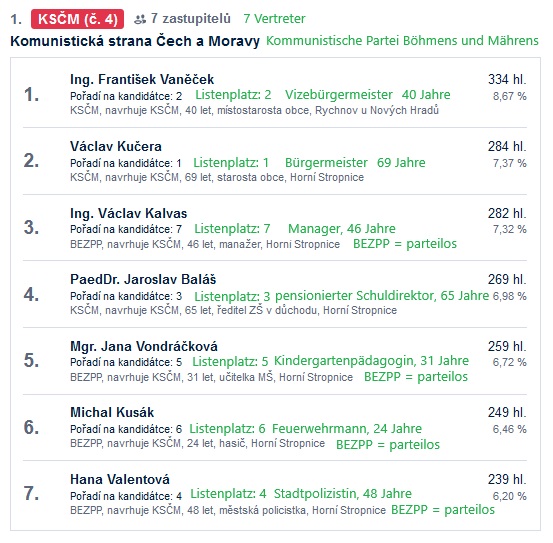Click the 239 hl. vote count for Valentová
Screen dimensions: 553x543
(507, 479)
